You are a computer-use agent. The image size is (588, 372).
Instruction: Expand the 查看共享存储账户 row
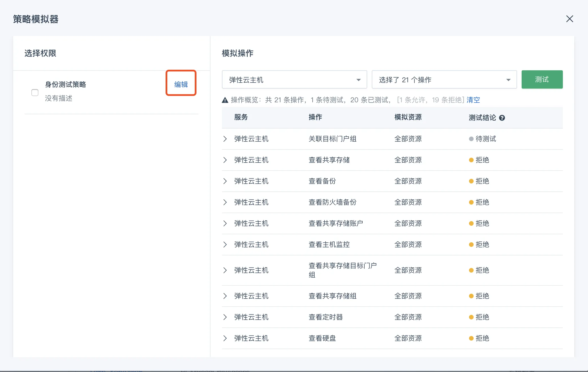coord(225,223)
